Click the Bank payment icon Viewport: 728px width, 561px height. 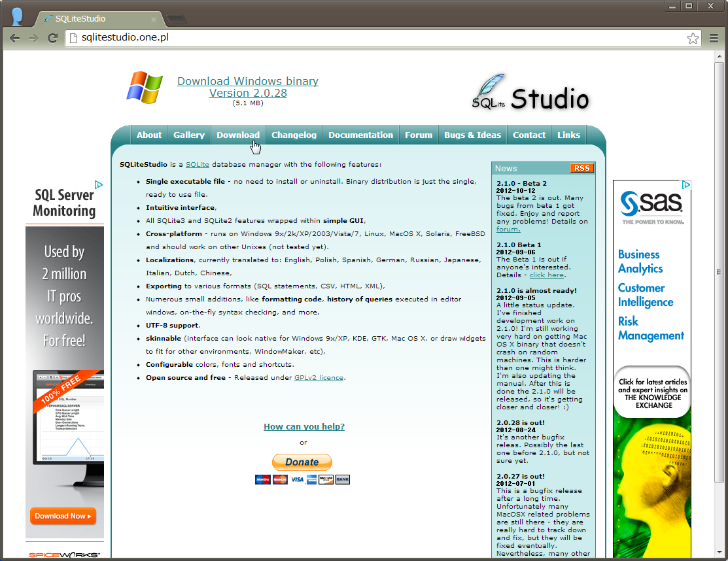(x=343, y=479)
